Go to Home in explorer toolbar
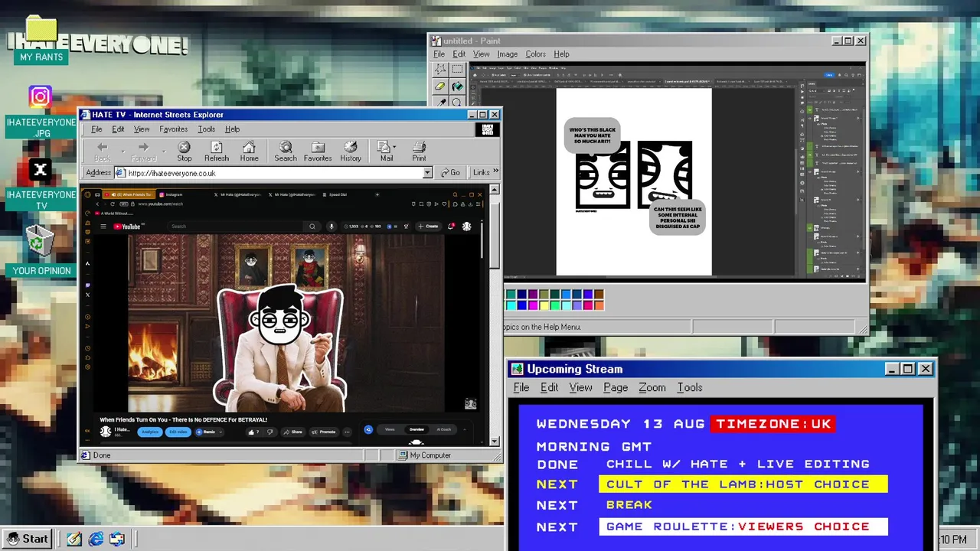Screen dimensions: 980x551 click(249, 152)
